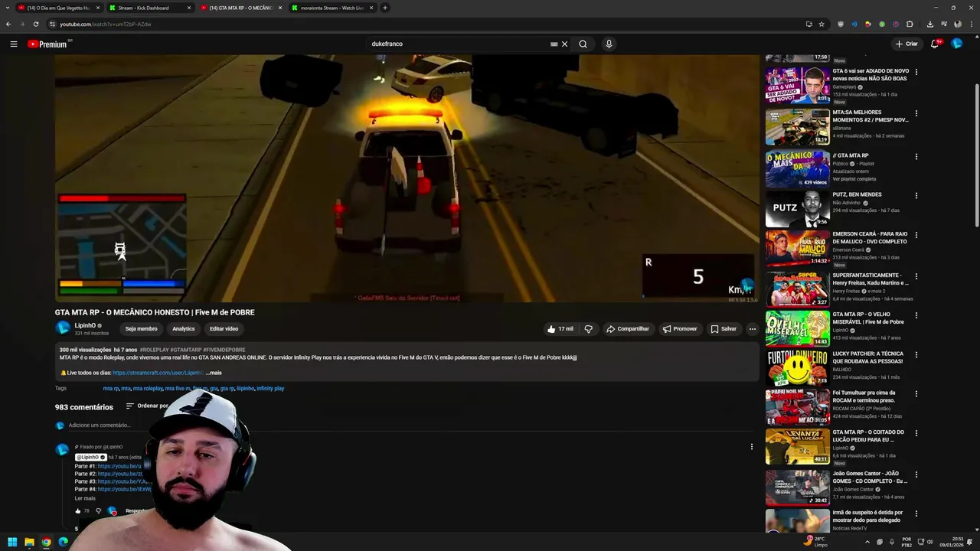Open YouTube notifications bell
This screenshot has width=980, height=551.
click(935, 44)
